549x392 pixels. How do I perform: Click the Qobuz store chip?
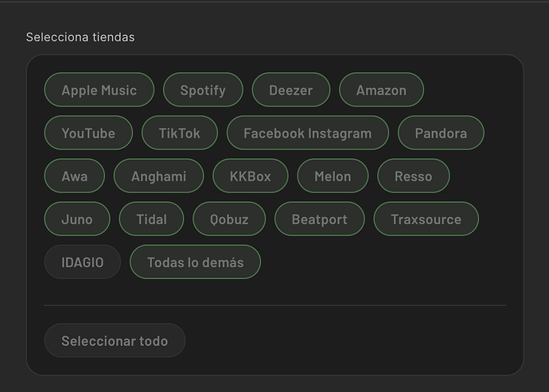click(x=229, y=219)
